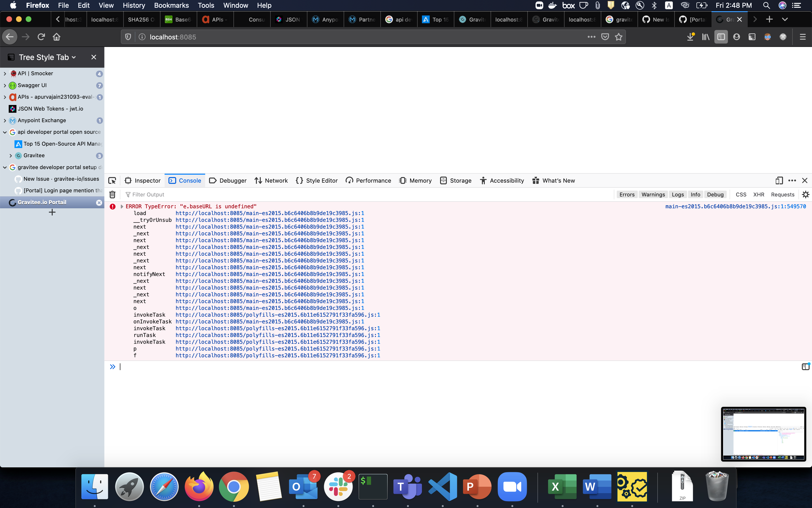Save page to Pocket
Image resolution: width=812 pixels, height=508 pixels.
(x=605, y=37)
